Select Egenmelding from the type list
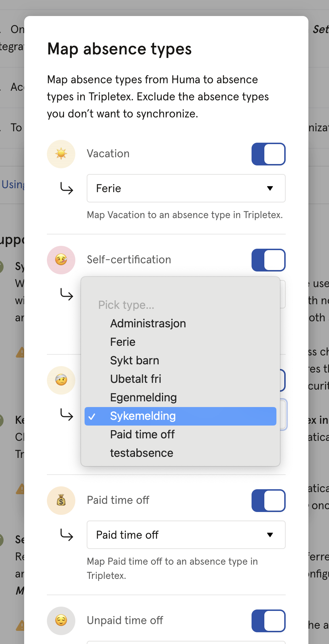The height and width of the screenshot is (644, 329). point(143,397)
